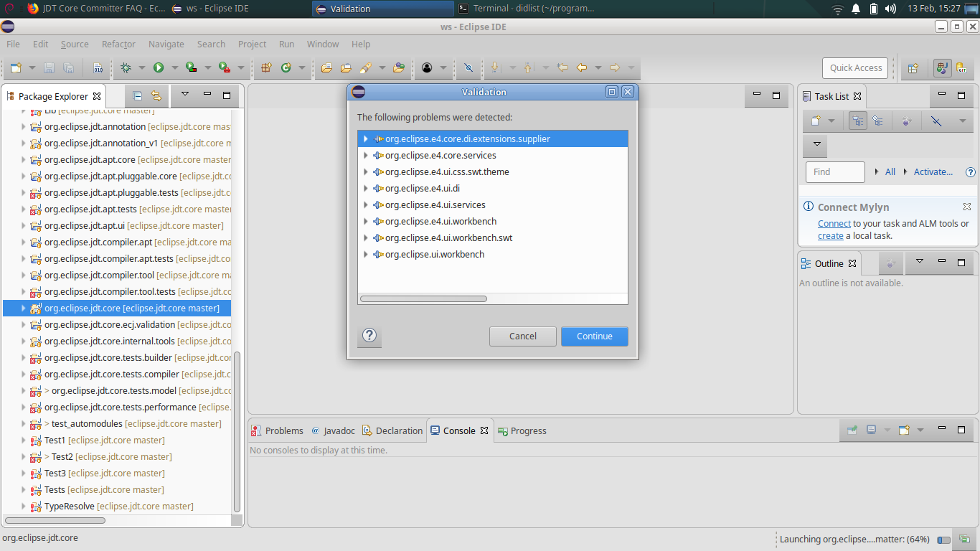
Task: Switch to the Git perspective icon
Action: pos(963,68)
